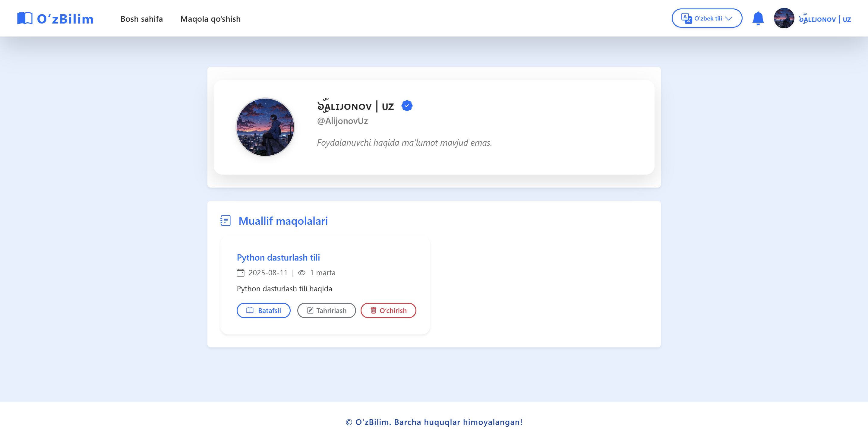Click the O'zBilim book logo icon
Image resolution: width=868 pixels, height=440 pixels.
(25, 18)
